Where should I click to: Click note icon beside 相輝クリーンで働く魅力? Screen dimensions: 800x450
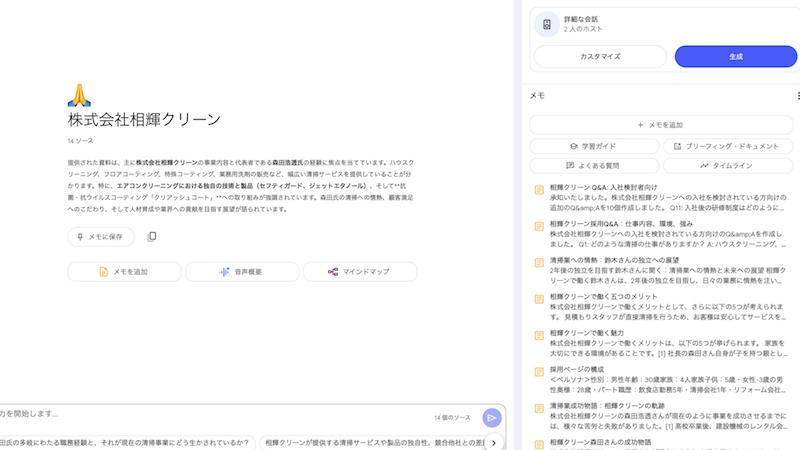[x=539, y=335]
